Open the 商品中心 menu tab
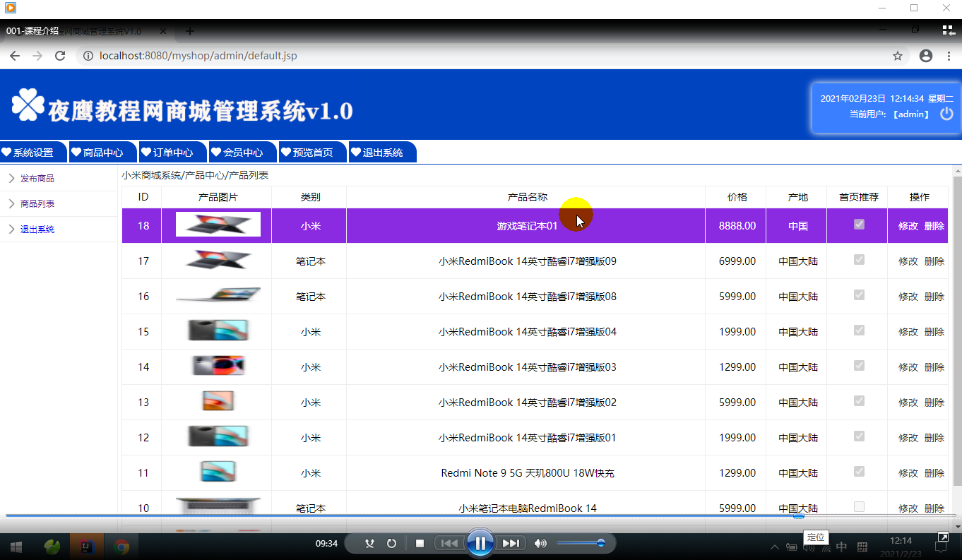 pos(103,153)
